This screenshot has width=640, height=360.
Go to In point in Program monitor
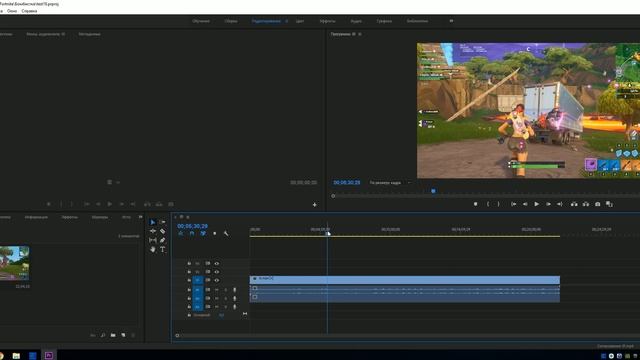point(513,204)
